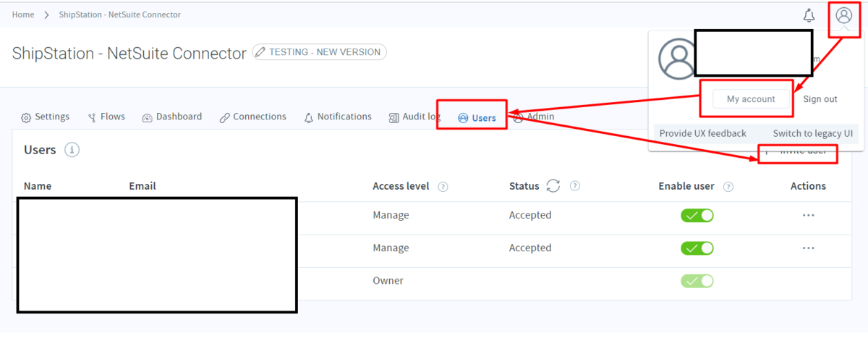The height and width of the screenshot is (354, 868).
Task: Refresh the Status column with the refresh icon
Action: (x=553, y=186)
